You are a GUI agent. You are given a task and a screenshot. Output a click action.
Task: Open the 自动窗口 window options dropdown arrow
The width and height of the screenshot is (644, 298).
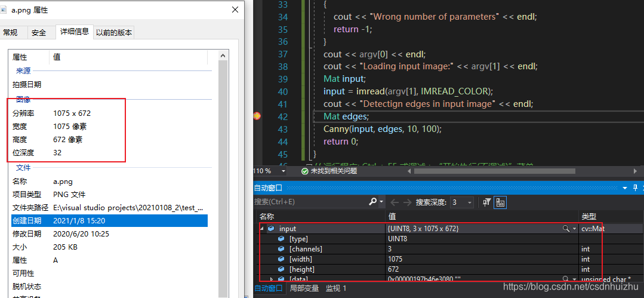[625, 188]
